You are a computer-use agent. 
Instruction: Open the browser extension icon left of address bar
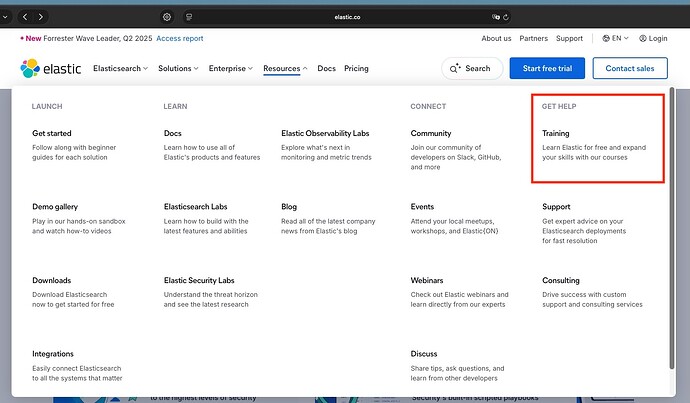tap(167, 17)
